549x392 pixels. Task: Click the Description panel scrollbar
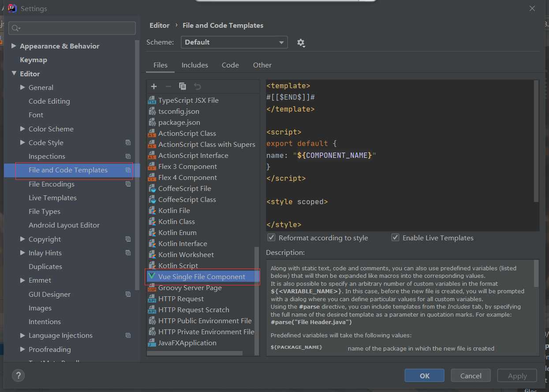pos(536,273)
